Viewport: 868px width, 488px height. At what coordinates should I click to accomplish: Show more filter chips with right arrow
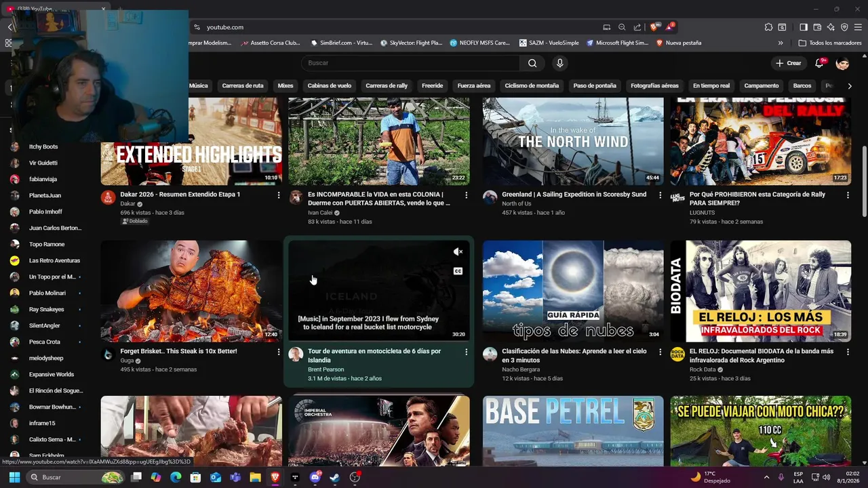[849, 86]
